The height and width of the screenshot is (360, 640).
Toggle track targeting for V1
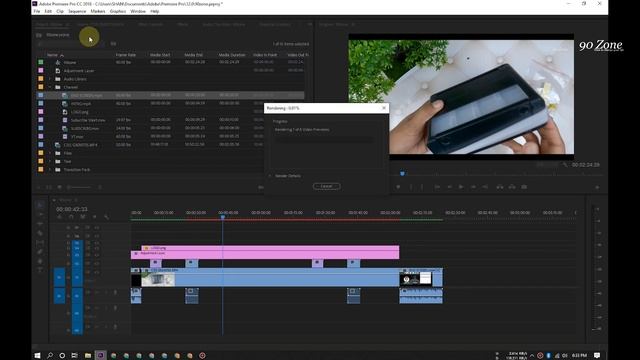77,277
